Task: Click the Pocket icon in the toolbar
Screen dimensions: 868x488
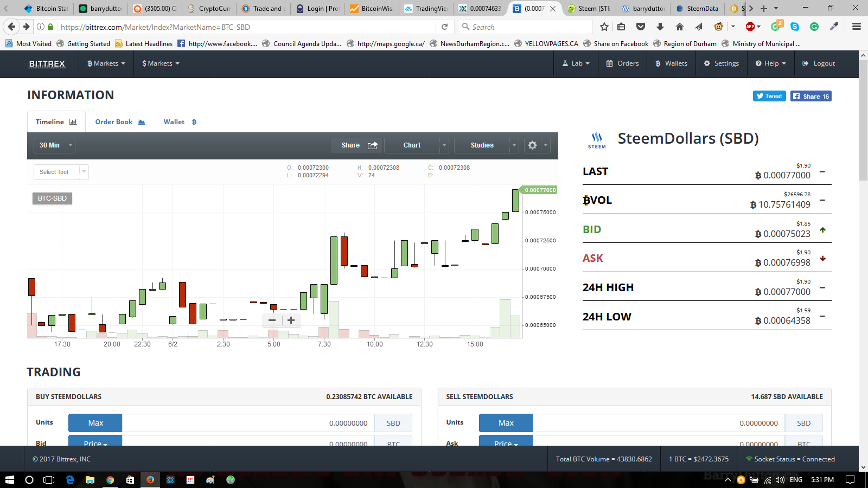Action: point(641,27)
